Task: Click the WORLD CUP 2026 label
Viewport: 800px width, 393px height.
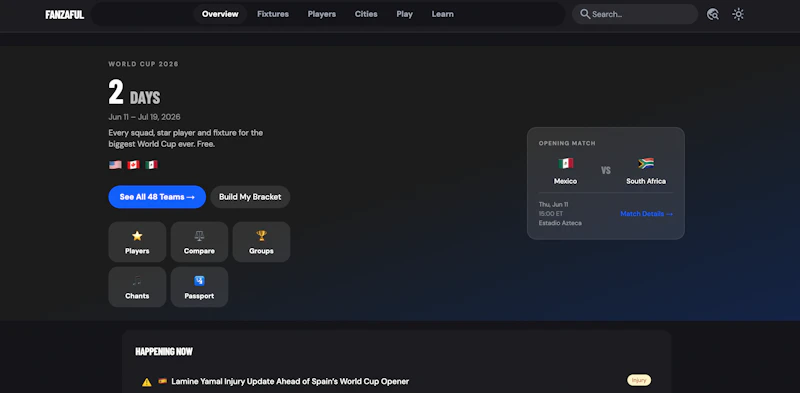Action: pos(143,64)
